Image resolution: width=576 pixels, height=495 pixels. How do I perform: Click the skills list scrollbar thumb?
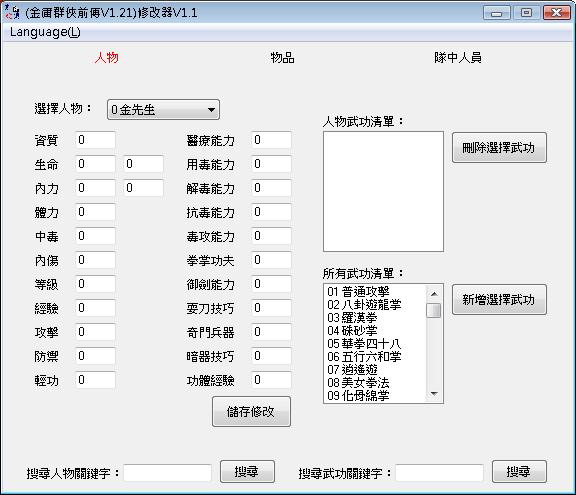point(434,310)
